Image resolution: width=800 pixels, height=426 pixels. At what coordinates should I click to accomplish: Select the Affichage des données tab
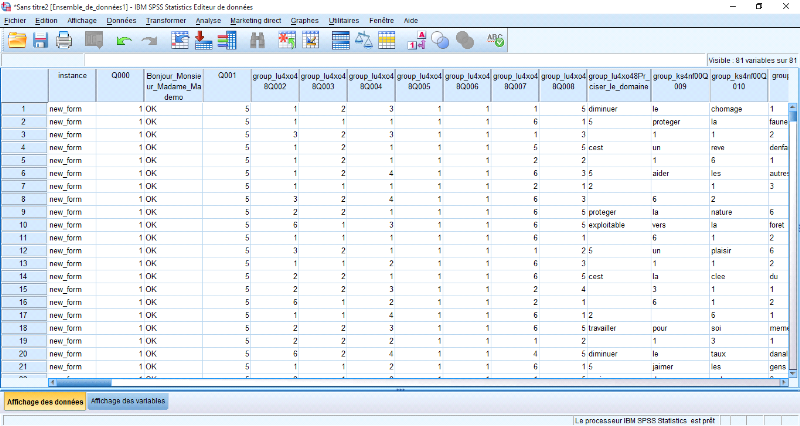42,401
